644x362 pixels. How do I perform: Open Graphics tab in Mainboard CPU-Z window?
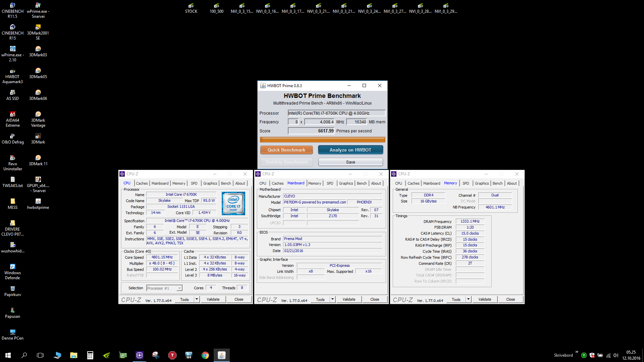tap(346, 183)
